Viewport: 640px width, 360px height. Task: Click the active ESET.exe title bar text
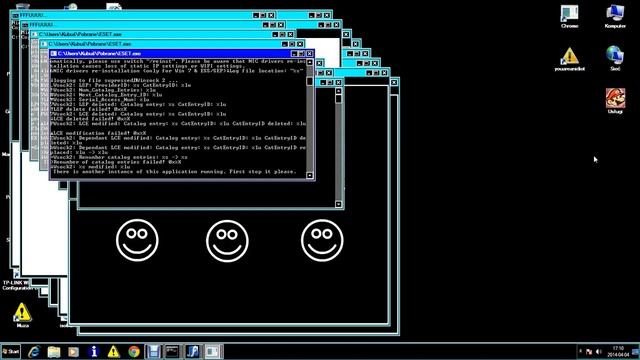[99, 53]
